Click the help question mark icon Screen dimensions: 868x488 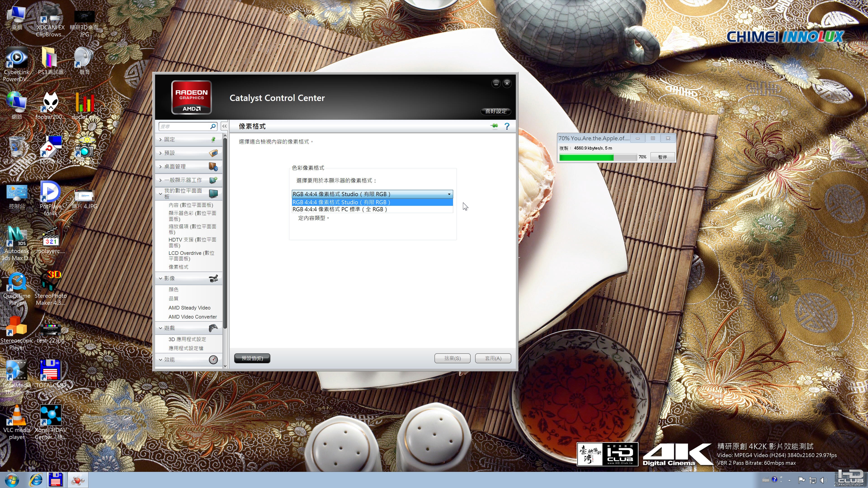point(507,126)
